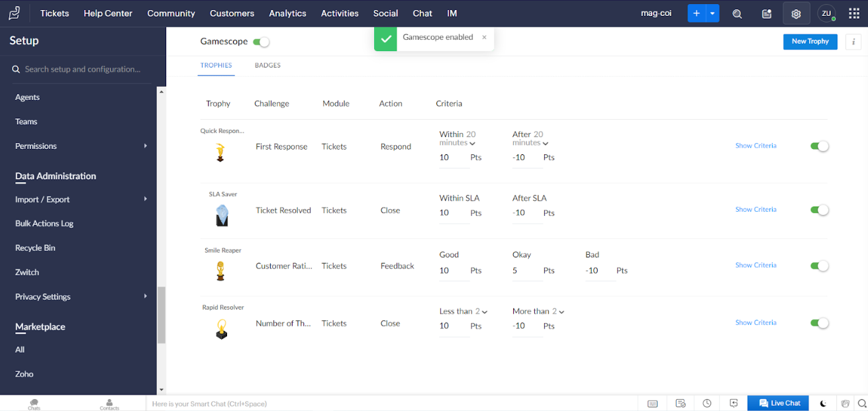Turn off the SLA Saver trophy toggle

tap(819, 210)
